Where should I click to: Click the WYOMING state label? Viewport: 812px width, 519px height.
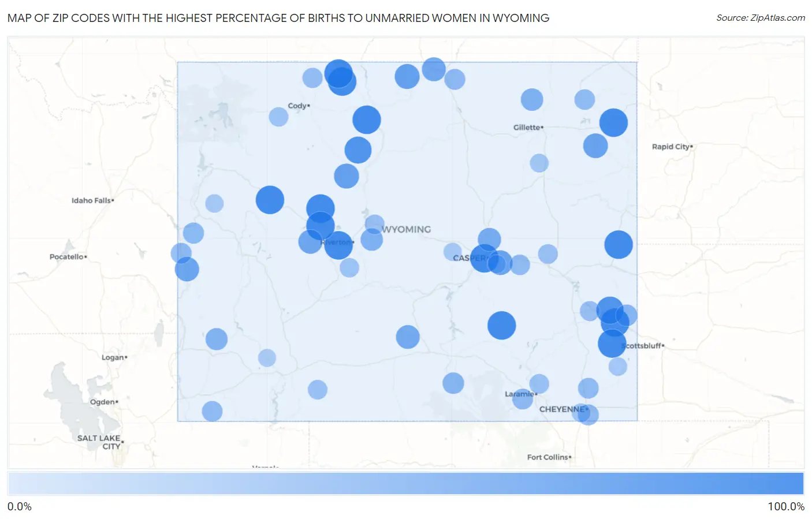tap(406, 229)
